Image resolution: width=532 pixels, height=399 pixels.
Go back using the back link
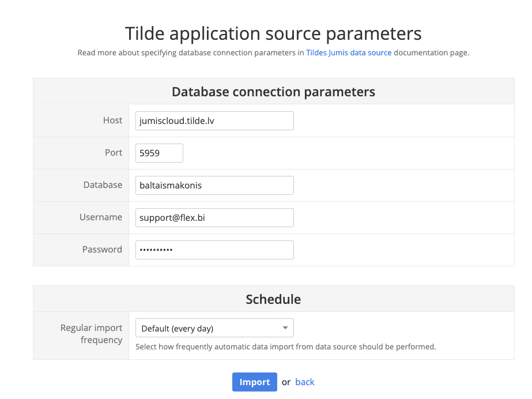(x=305, y=382)
